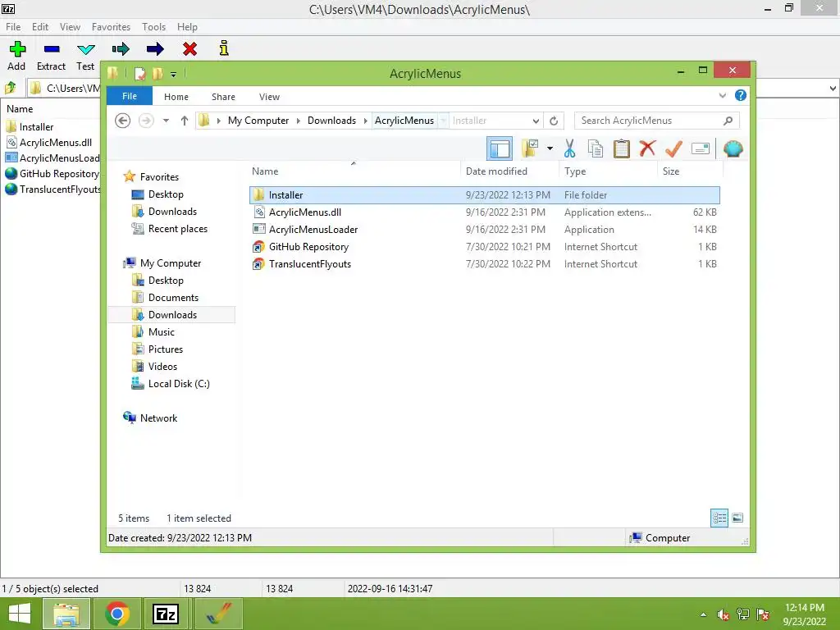Click the Add button in 7-Zip toolbar
The width and height of the screenshot is (840, 630).
(x=17, y=56)
